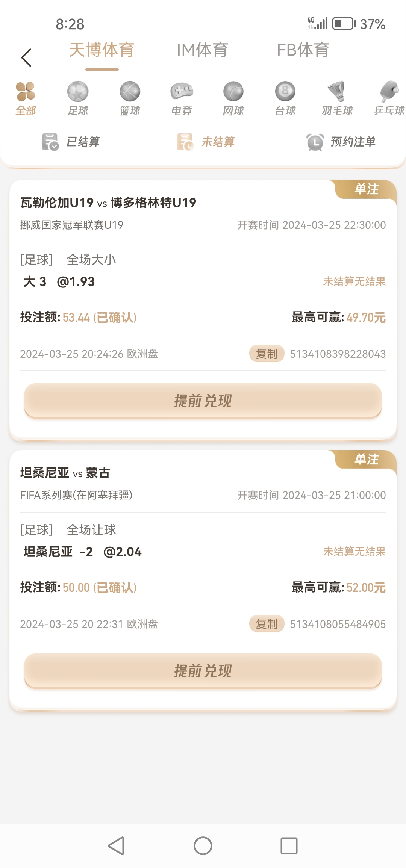Select the 网球 tennis icon

pos(233,92)
